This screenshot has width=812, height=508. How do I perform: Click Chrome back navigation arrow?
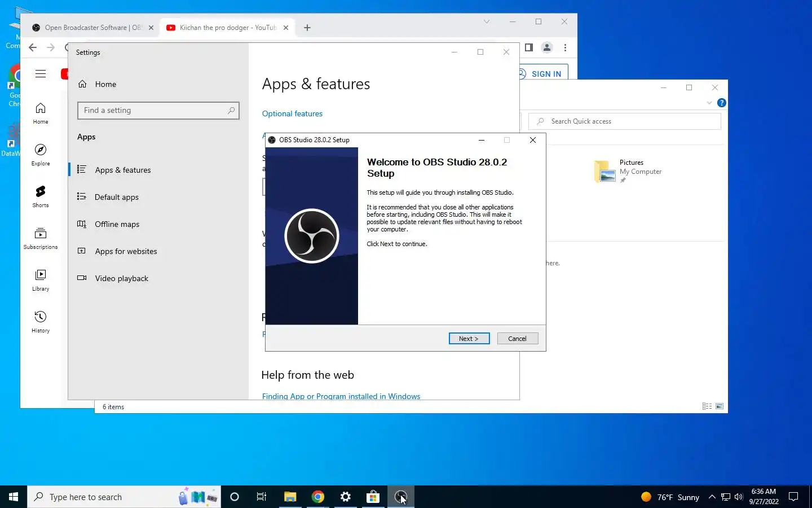coord(33,47)
